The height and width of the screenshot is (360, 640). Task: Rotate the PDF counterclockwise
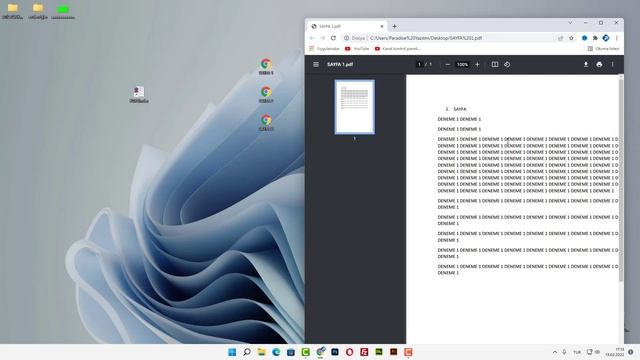tap(507, 64)
